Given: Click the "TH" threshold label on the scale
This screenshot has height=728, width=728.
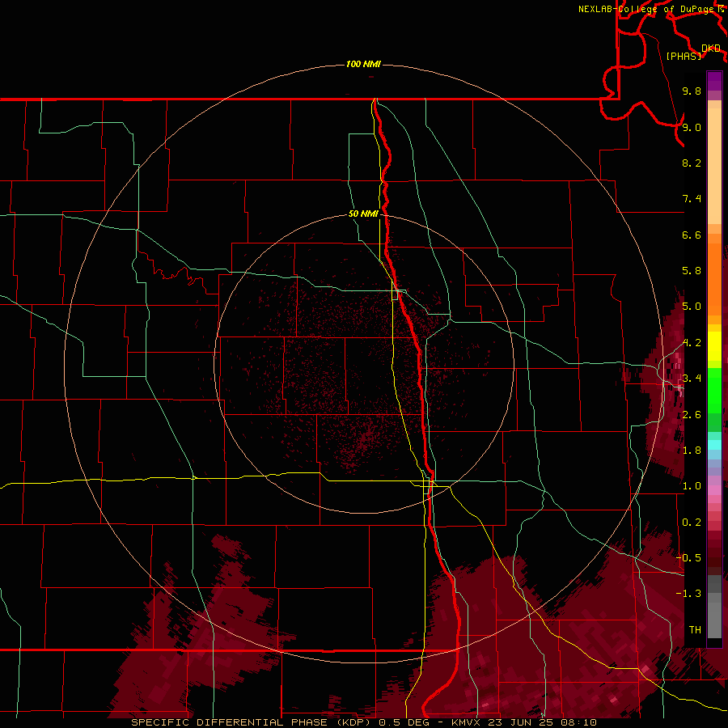Looking at the screenshot, I should click(695, 630).
